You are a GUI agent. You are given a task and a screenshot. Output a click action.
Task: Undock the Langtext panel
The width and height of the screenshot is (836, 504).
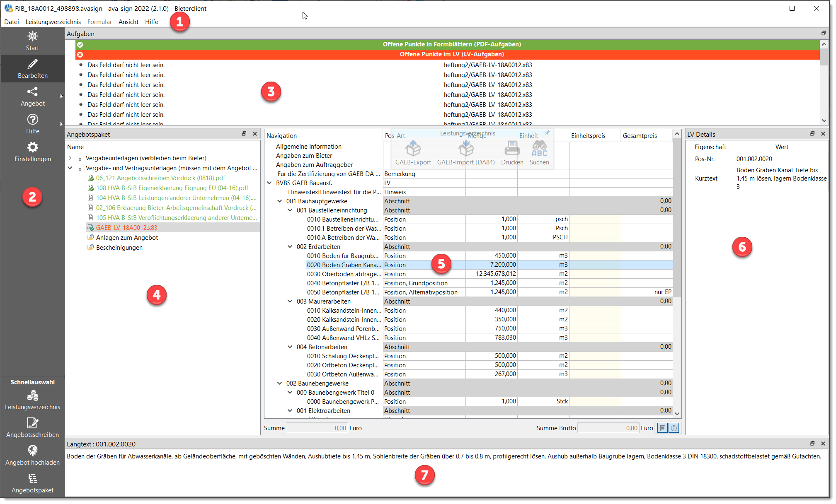[812, 444]
